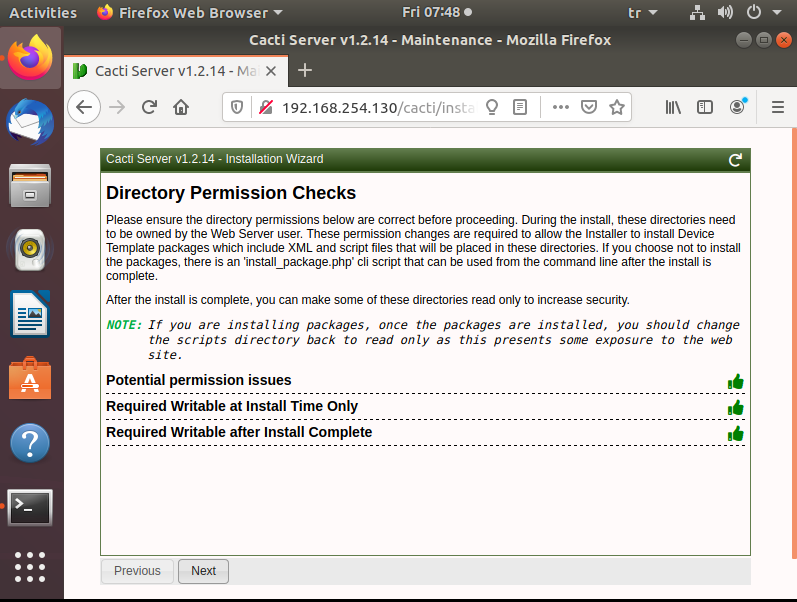797x602 pixels.
Task: Open the Help icon in dock
Action: coord(30,443)
